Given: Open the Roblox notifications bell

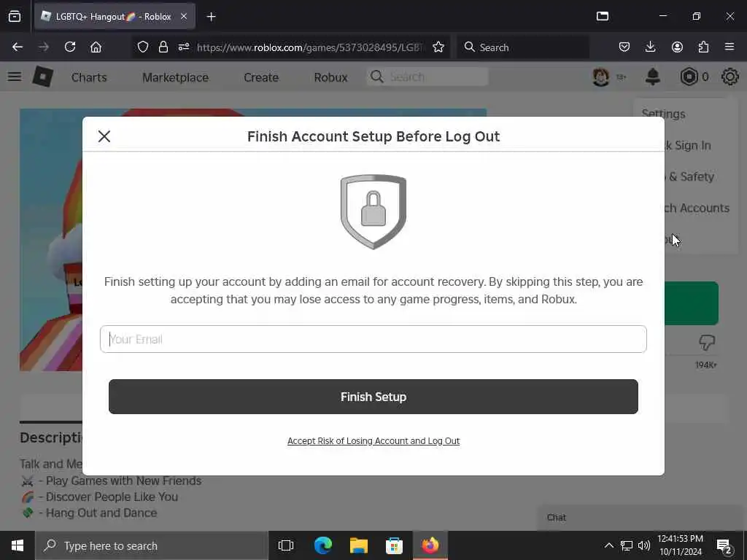Looking at the screenshot, I should (x=653, y=77).
